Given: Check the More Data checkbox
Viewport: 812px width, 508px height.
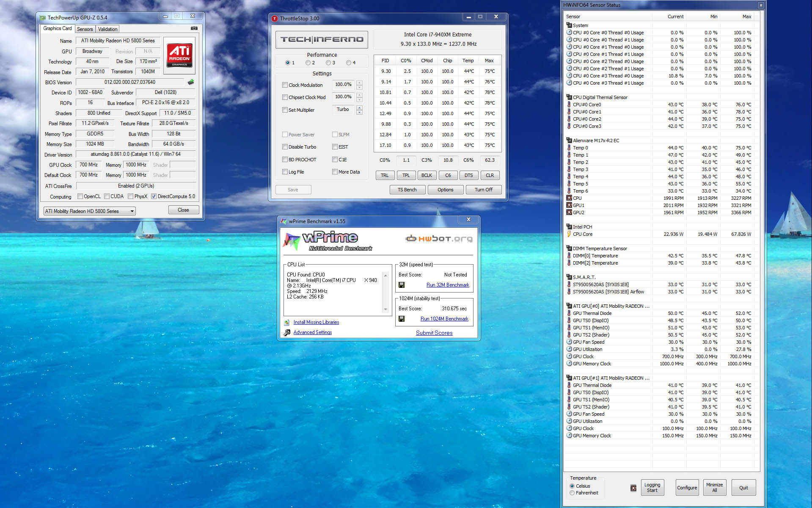Looking at the screenshot, I should 335,172.
